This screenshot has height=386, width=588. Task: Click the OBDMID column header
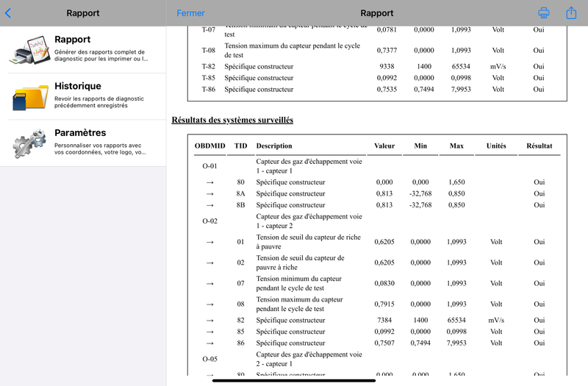point(210,146)
